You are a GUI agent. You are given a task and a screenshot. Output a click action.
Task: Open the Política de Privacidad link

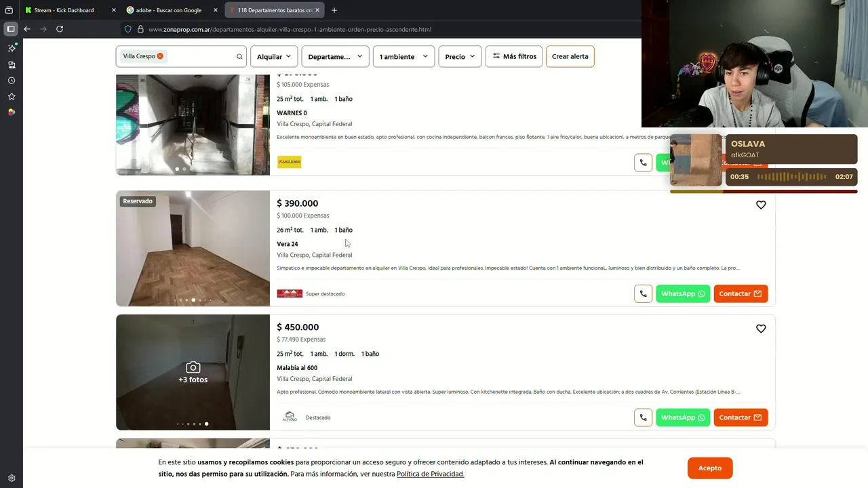430,474
